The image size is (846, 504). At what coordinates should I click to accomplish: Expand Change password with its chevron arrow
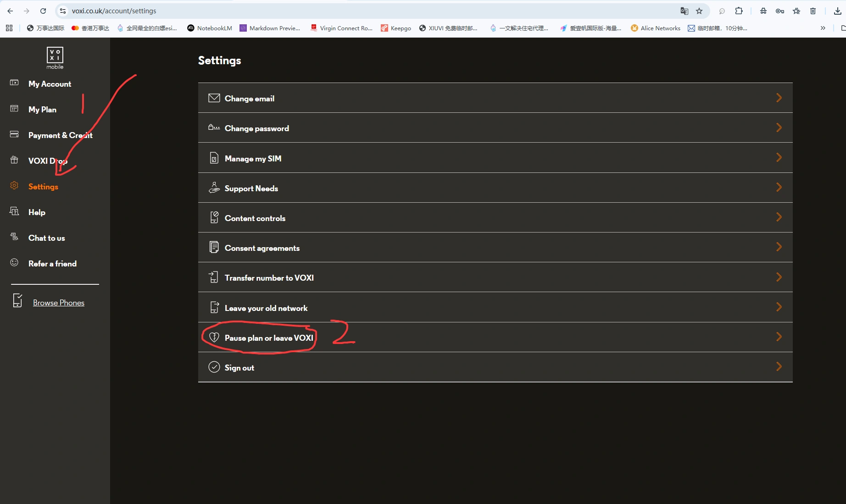(x=779, y=128)
